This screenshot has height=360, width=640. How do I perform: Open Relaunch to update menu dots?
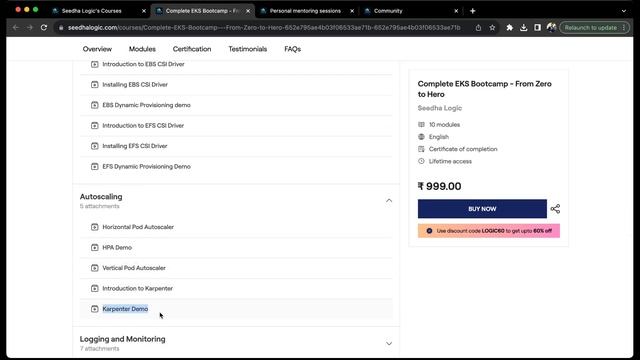tap(624, 28)
